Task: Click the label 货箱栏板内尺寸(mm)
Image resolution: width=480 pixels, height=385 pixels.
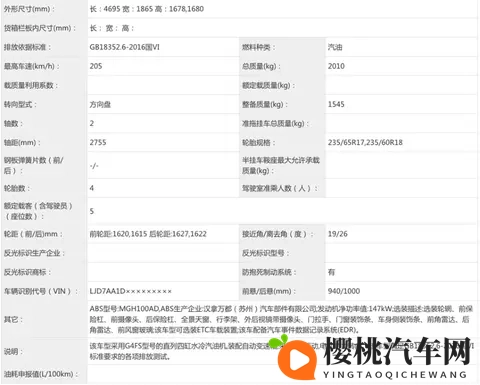Action: [x=40, y=28]
